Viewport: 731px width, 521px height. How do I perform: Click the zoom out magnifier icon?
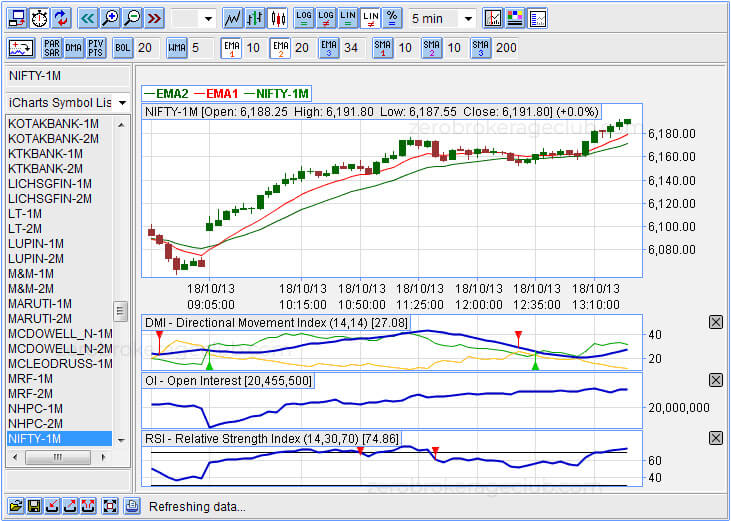click(x=133, y=19)
